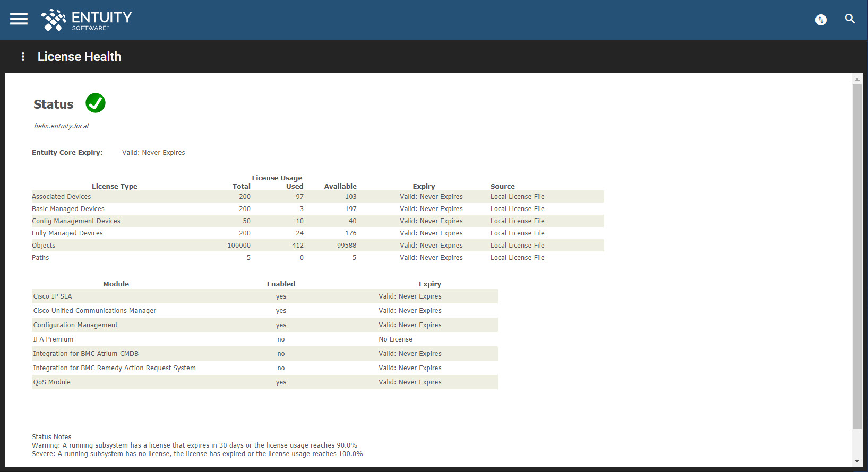Click the Config Management Devices row label
Viewport: 868px width, 472px height.
pyautogui.click(x=76, y=221)
